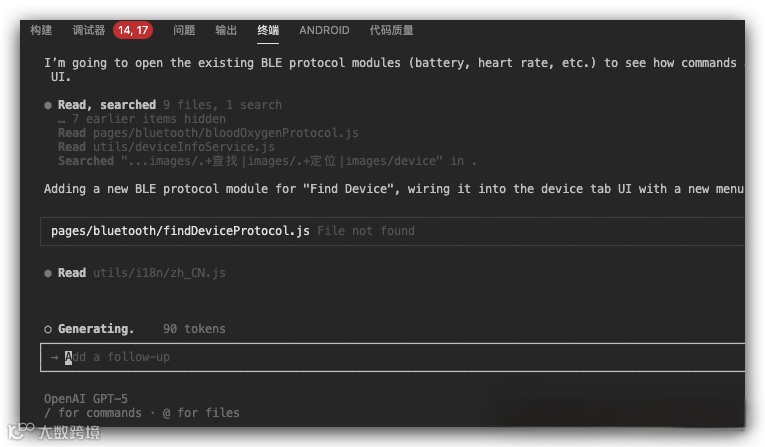Open the findDeviceProtocol.js file path
The height and width of the screenshot is (447, 765).
[180, 231]
